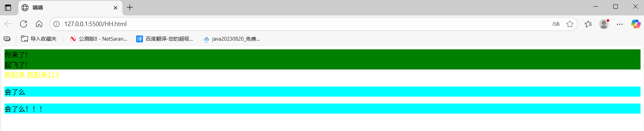Go to the home page
The height and width of the screenshot is (131, 644).
point(39,24)
